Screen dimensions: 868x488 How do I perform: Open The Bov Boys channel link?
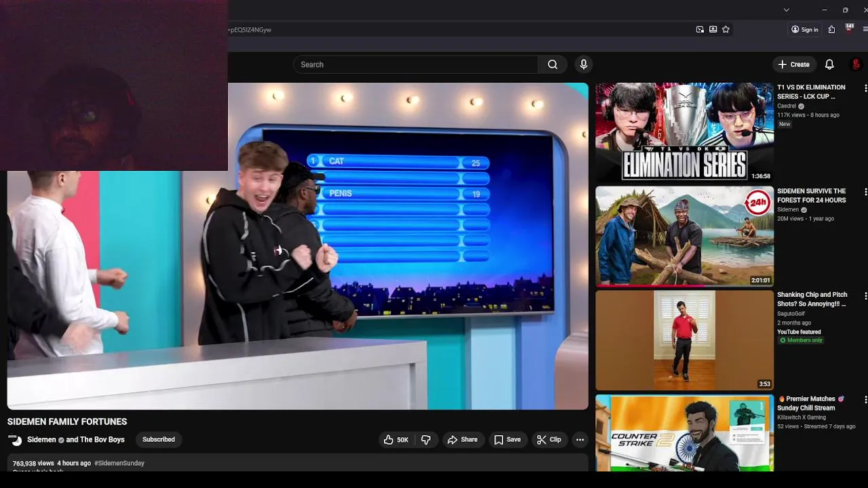pyautogui.click(x=102, y=440)
